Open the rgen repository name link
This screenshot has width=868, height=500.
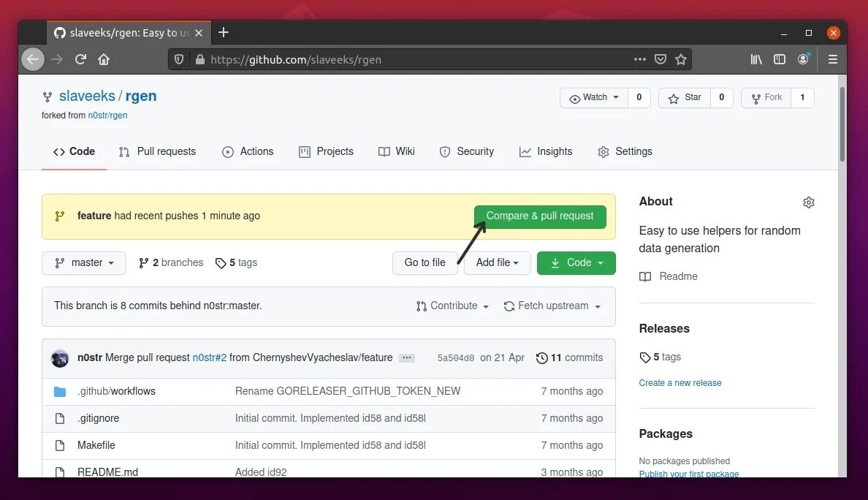140,96
